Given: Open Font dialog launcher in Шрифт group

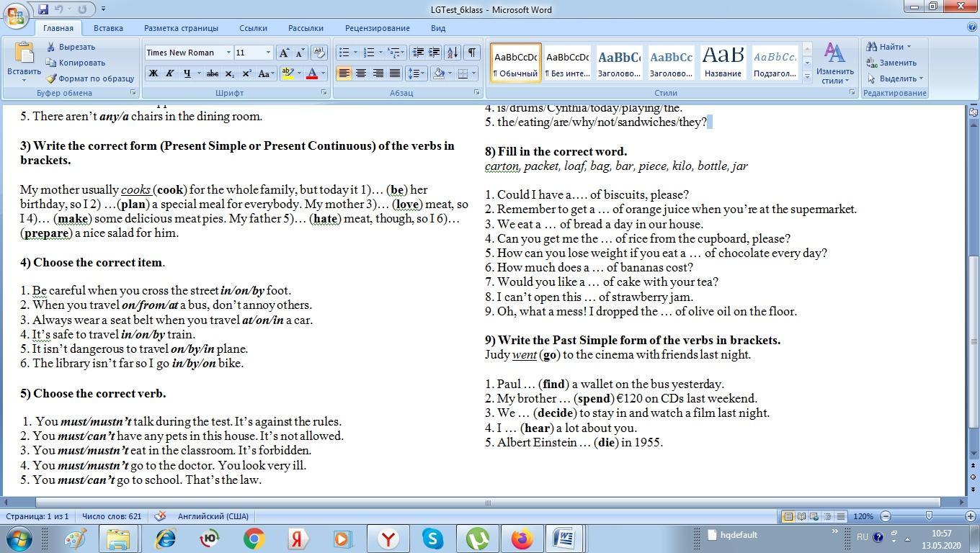Looking at the screenshot, I should pos(324,93).
